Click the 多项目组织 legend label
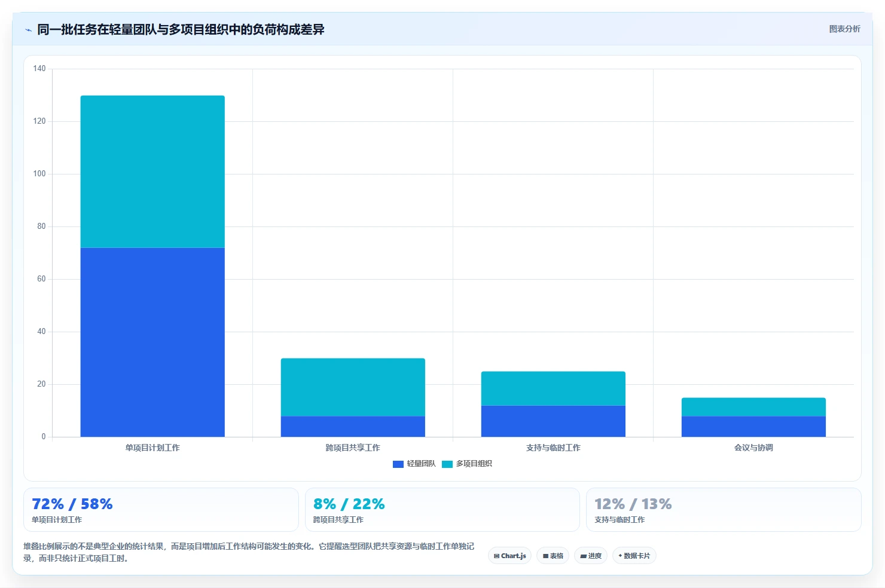The image size is (885, 588). click(474, 464)
